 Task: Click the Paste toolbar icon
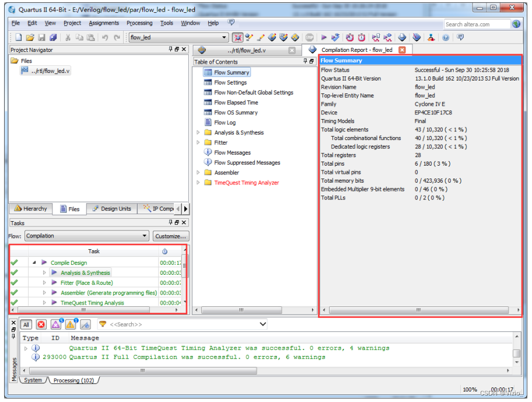pyautogui.click(x=90, y=37)
